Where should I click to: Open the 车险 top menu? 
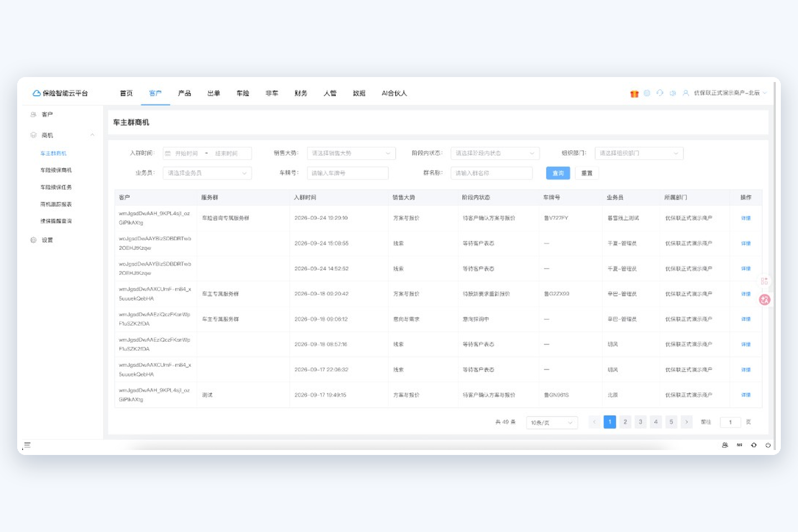(x=243, y=93)
